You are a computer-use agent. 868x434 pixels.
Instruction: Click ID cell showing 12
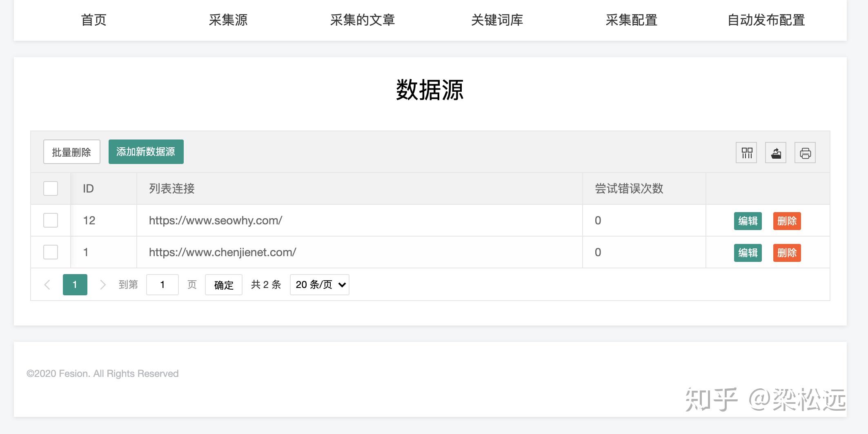(x=104, y=220)
